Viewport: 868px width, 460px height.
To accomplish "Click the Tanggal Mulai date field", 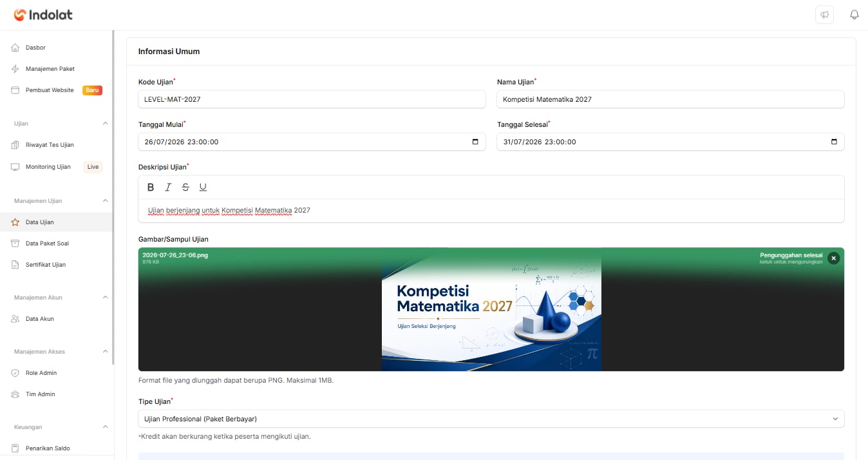I will [x=312, y=142].
